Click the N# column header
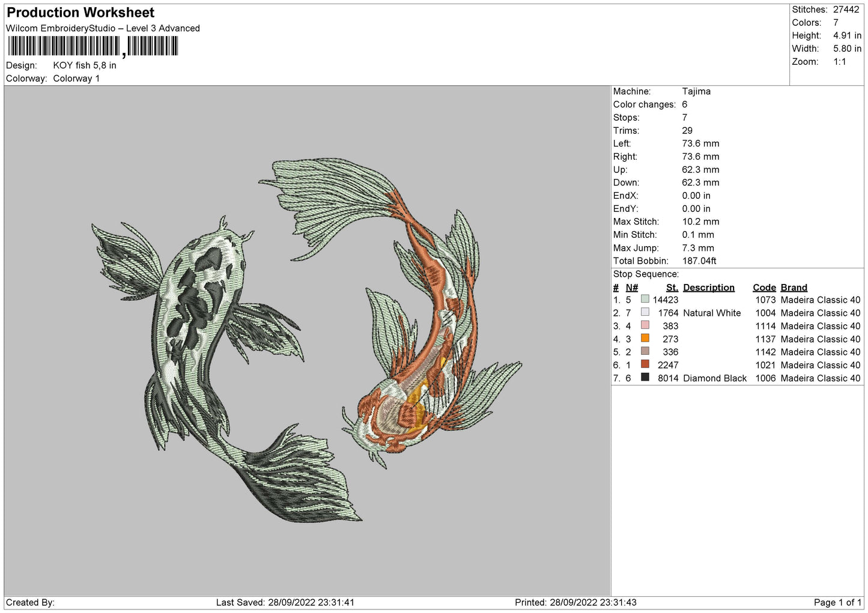The width and height of the screenshot is (868, 613). (631, 288)
